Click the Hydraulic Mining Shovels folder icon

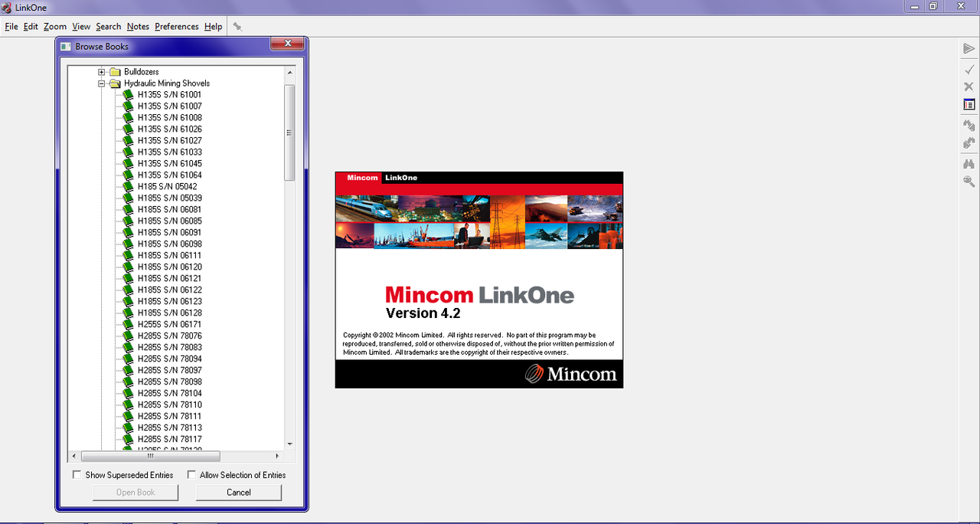(x=115, y=84)
